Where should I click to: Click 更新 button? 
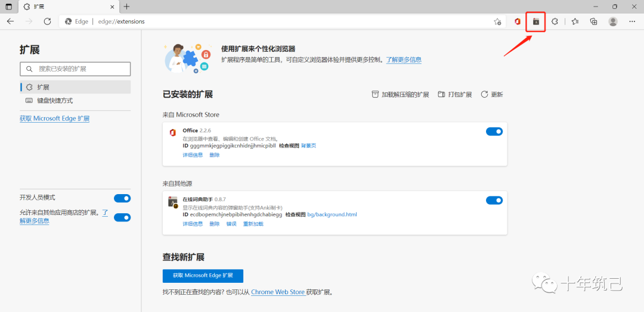click(491, 95)
